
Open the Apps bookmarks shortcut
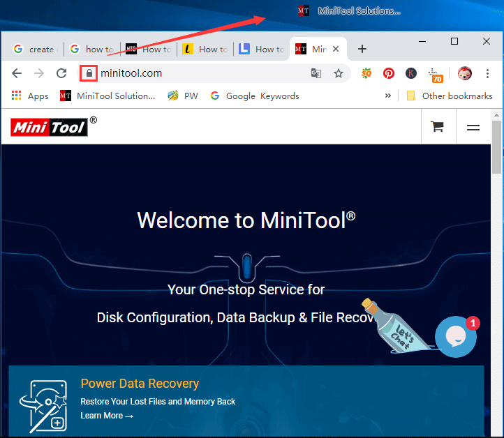(x=30, y=96)
